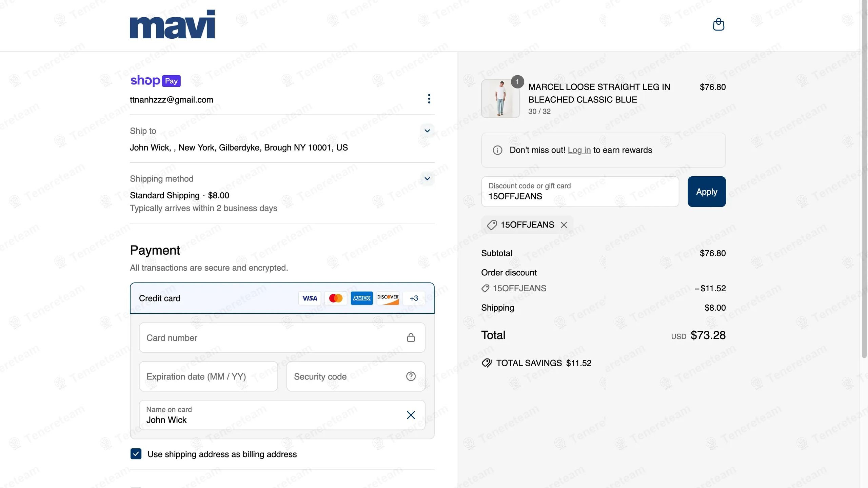Image resolution: width=868 pixels, height=488 pixels.
Task: Focus the Expiration date field
Action: point(209,376)
